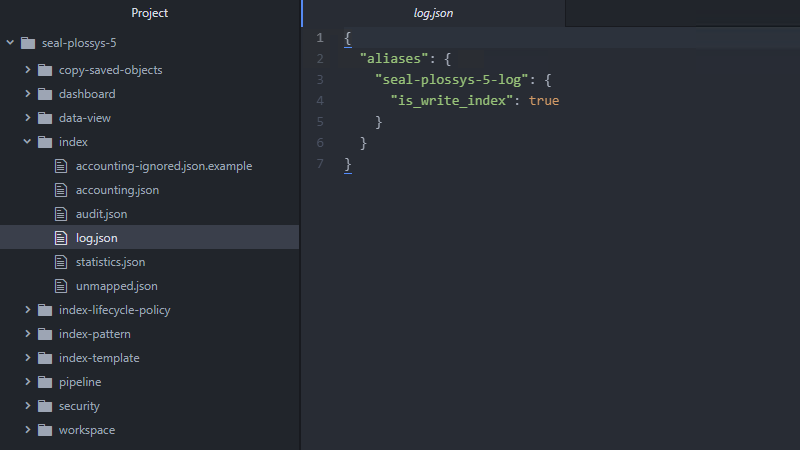Expand the pipeline folder chevron
Viewport: 800px width, 450px height.
28,382
